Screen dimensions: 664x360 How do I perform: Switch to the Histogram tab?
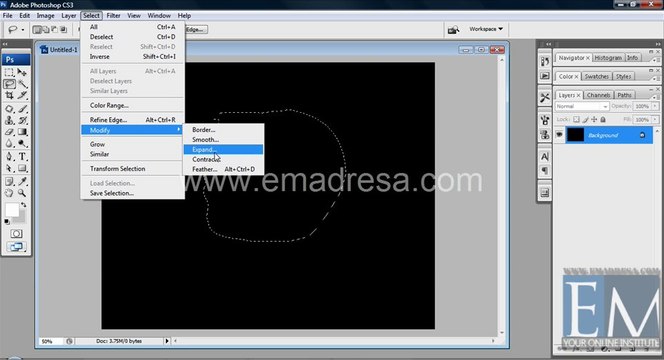pos(608,58)
